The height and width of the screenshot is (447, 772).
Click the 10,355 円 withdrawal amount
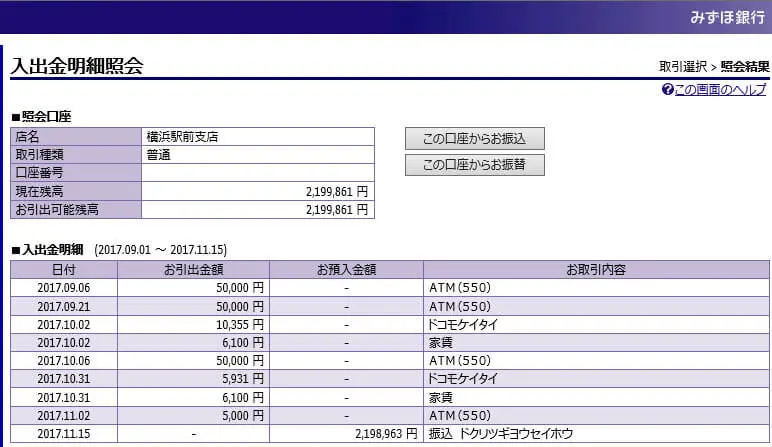pyautogui.click(x=240, y=325)
